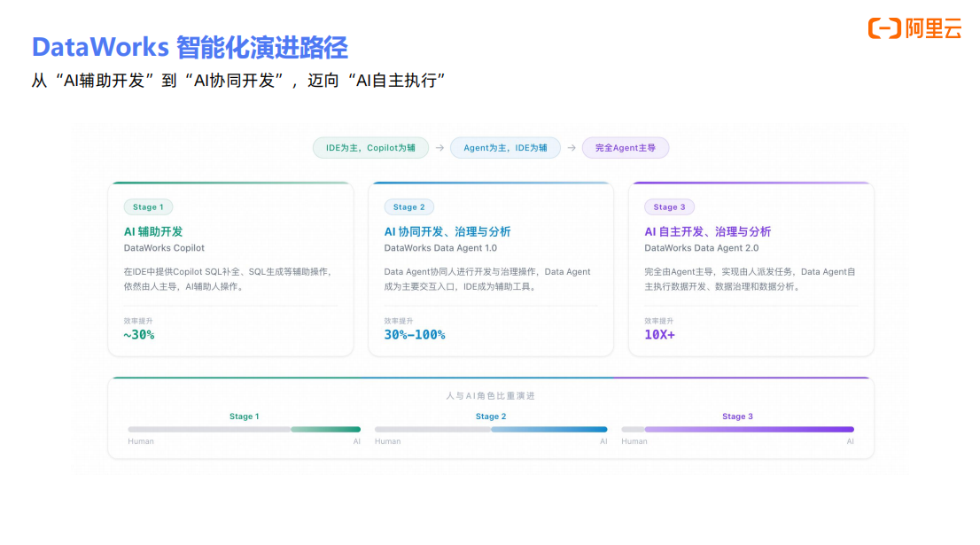The height and width of the screenshot is (545, 980).
Task: Click the Alibaba Cloud logo
Action: [x=914, y=28]
